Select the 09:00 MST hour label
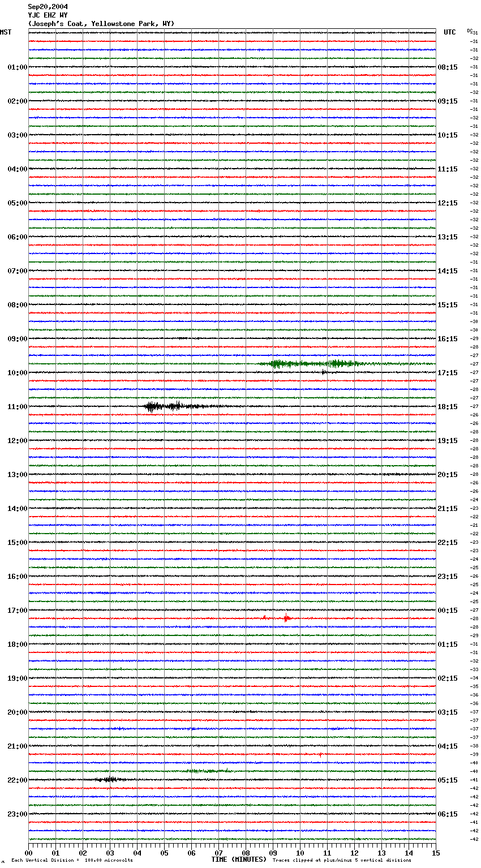The width and height of the screenshot is (481, 868). pyautogui.click(x=17, y=339)
